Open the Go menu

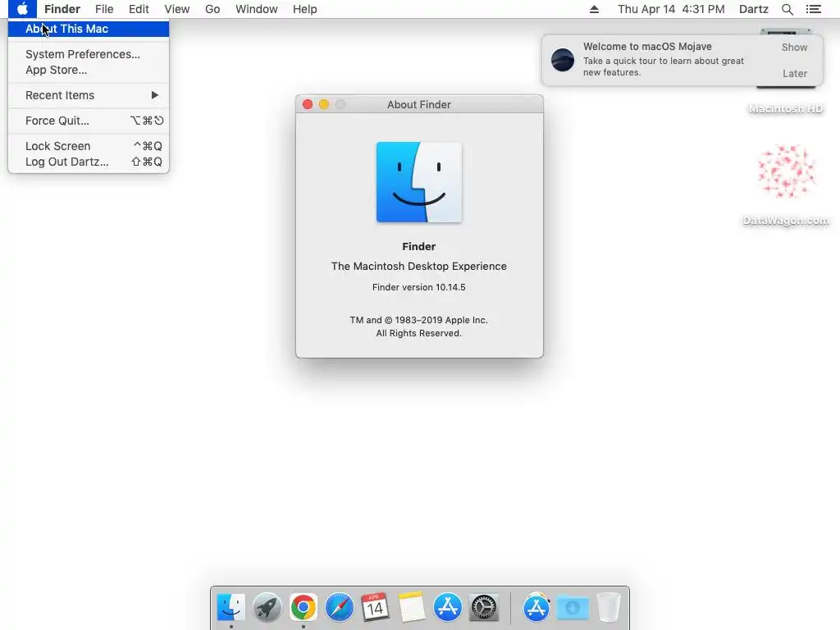(x=212, y=9)
